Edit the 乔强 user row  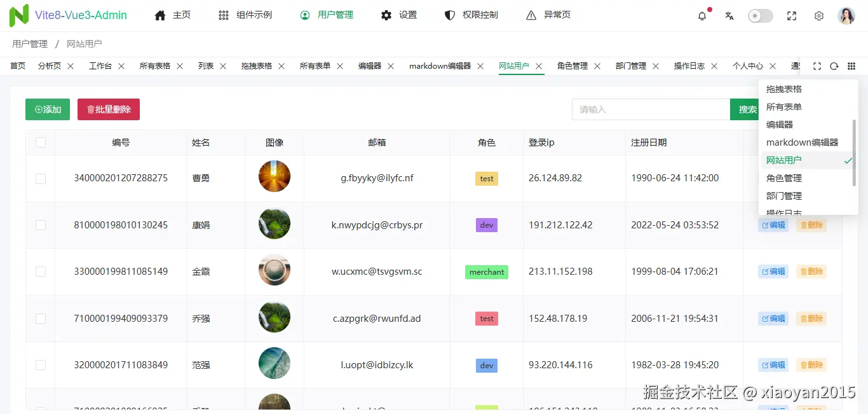(773, 319)
